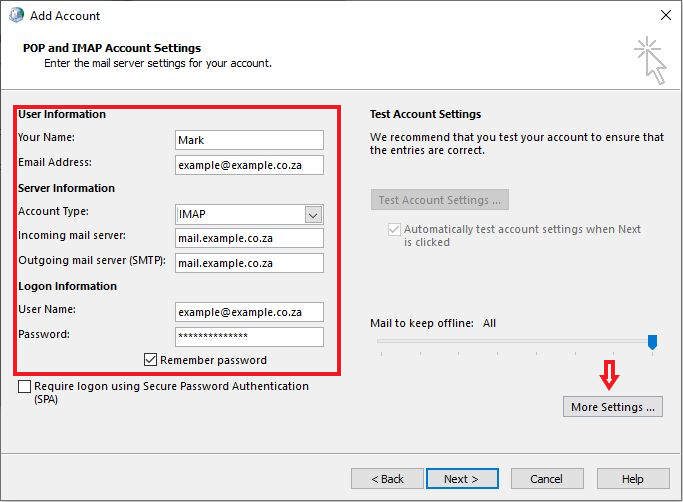Cancel the account setup
Screen dimensions: 683x502
coord(546,479)
